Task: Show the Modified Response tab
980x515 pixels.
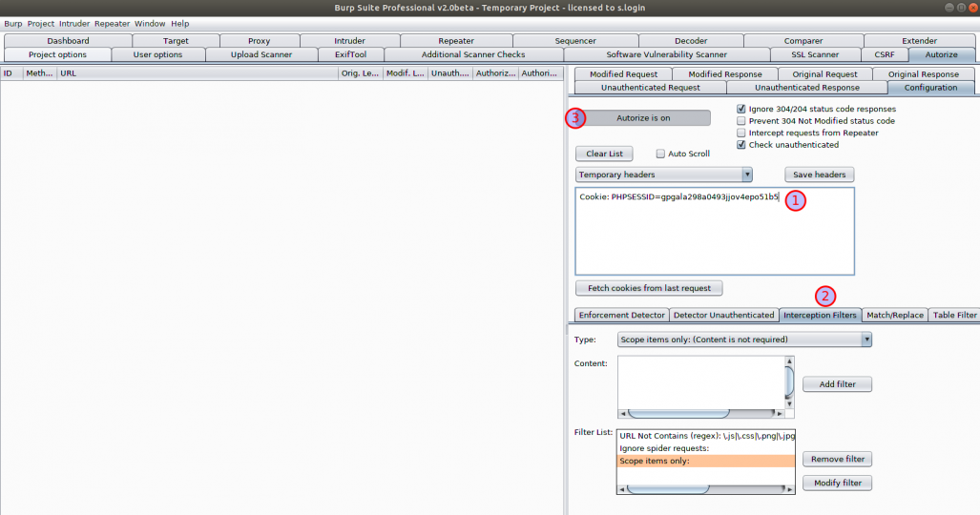Action: point(725,73)
